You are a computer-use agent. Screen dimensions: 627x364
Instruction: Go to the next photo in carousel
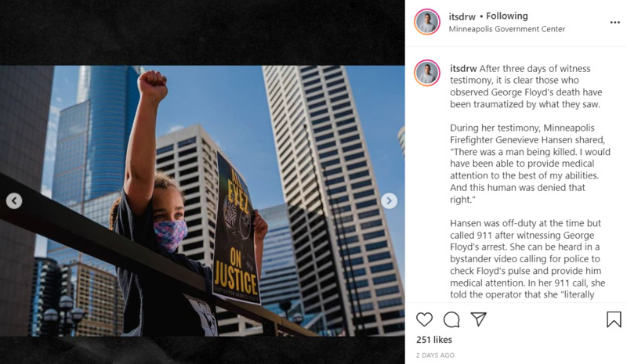389,200
